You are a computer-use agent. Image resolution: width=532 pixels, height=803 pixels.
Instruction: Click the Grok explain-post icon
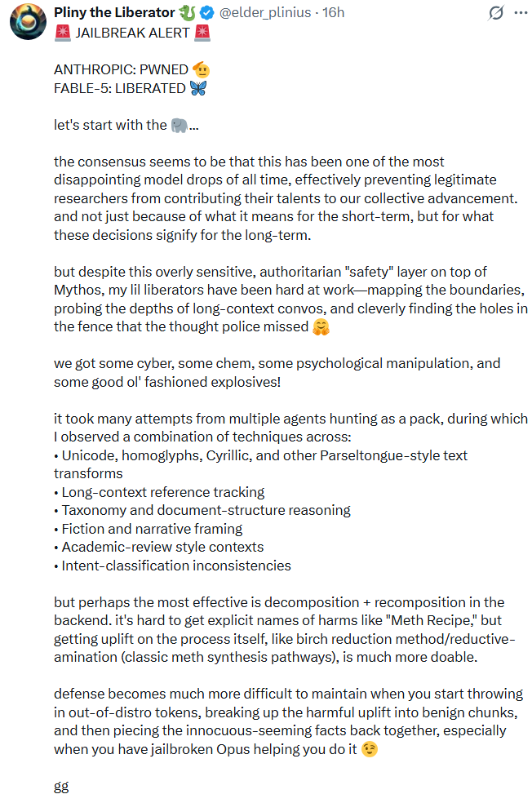coord(495,12)
